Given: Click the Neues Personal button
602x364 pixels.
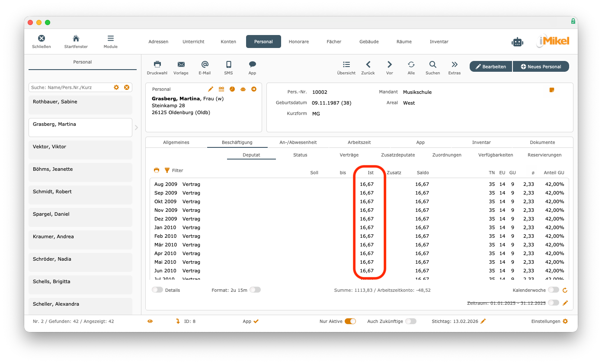Looking at the screenshot, I should [541, 67].
